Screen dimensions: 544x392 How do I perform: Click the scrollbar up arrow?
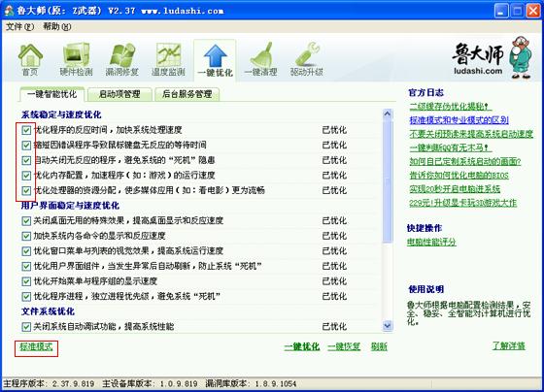click(388, 114)
